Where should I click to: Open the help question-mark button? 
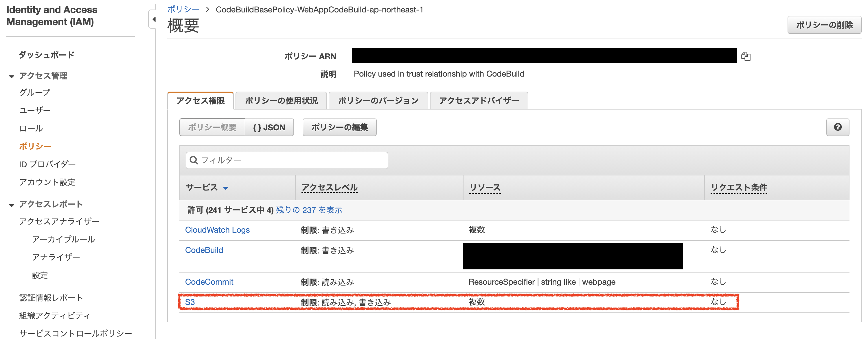(837, 127)
